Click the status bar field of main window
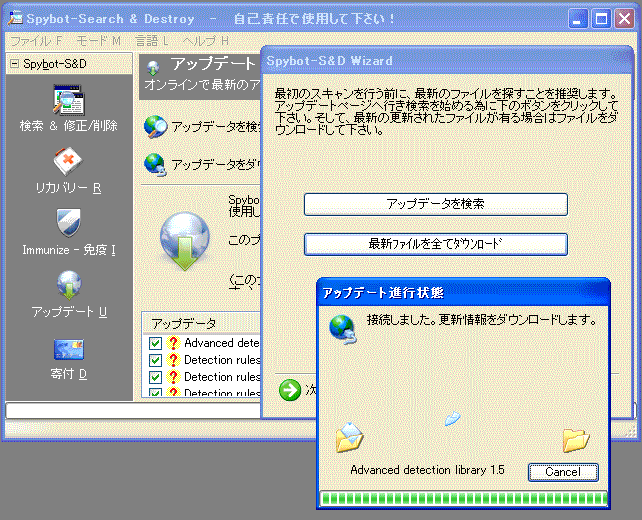Screen dimensions: 642x520 click(133, 411)
